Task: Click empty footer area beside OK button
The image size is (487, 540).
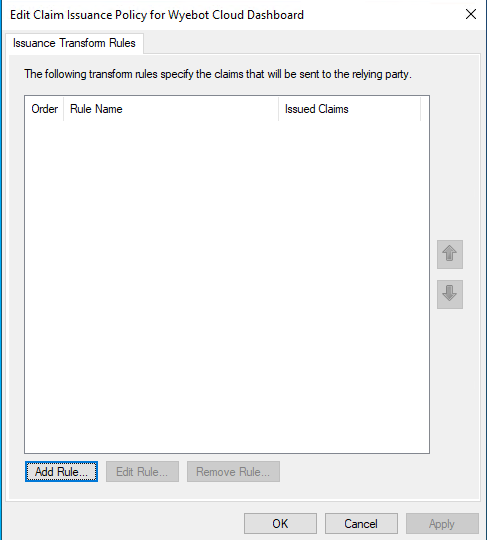Action: point(124,523)
